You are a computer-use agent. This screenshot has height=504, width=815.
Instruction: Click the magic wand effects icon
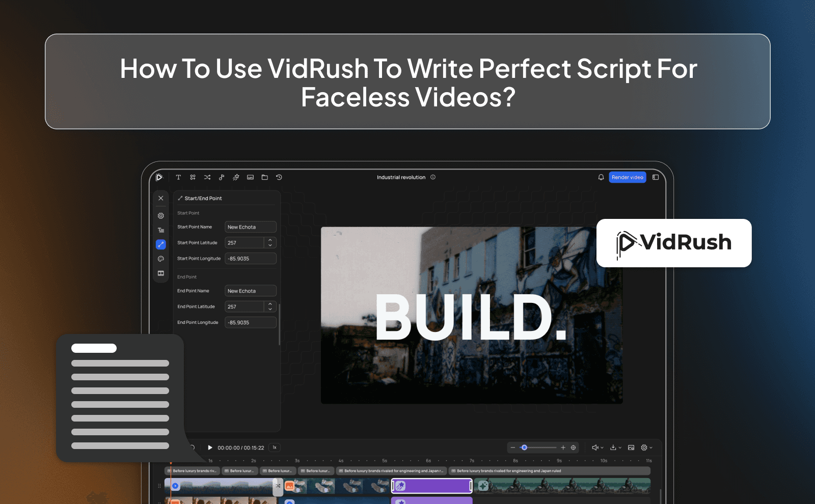point(236,177)
